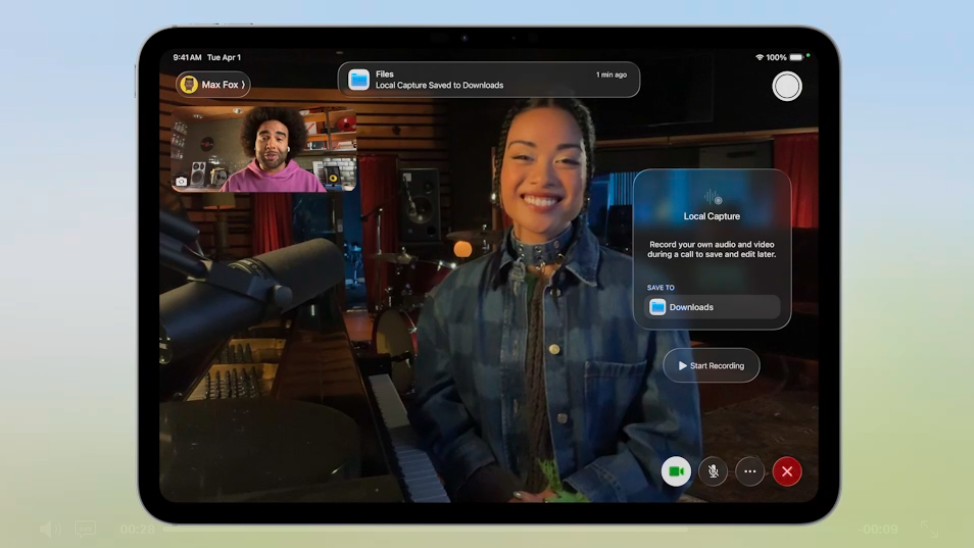Toggle the video player volume icon

(x=49, y=529)
